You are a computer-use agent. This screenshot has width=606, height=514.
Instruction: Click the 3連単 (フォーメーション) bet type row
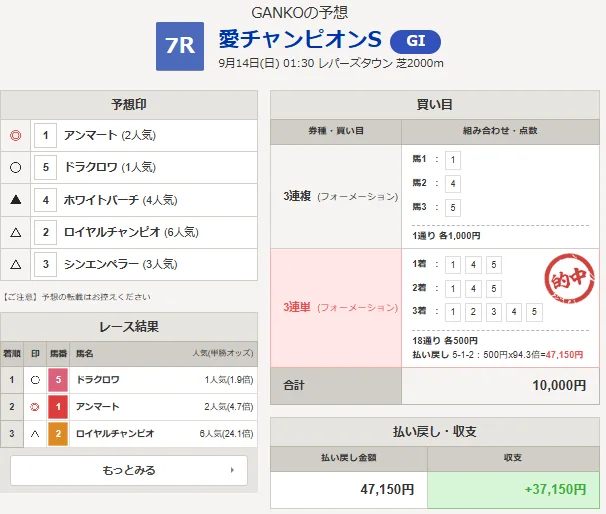tap(336, 306)
